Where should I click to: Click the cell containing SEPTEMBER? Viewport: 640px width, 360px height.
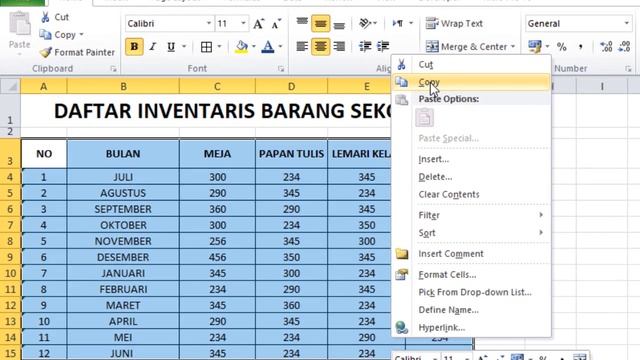pyautogui.click(x=123, y=209)
